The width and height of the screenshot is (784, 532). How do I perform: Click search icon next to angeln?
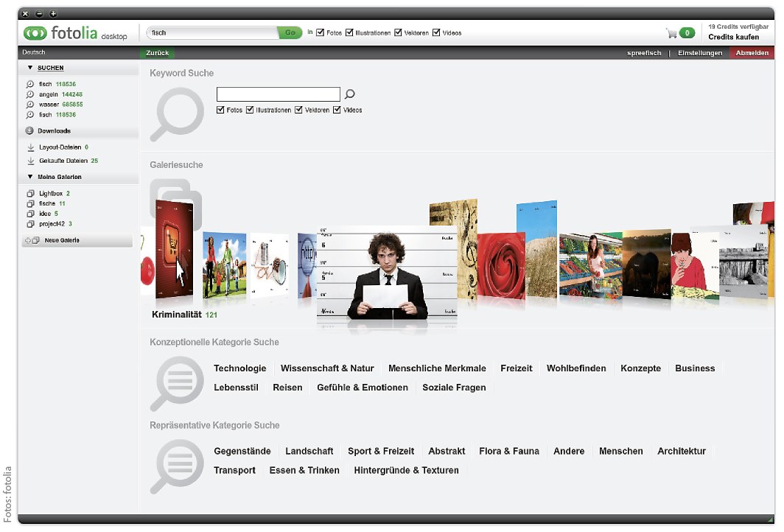pos(30,94)
